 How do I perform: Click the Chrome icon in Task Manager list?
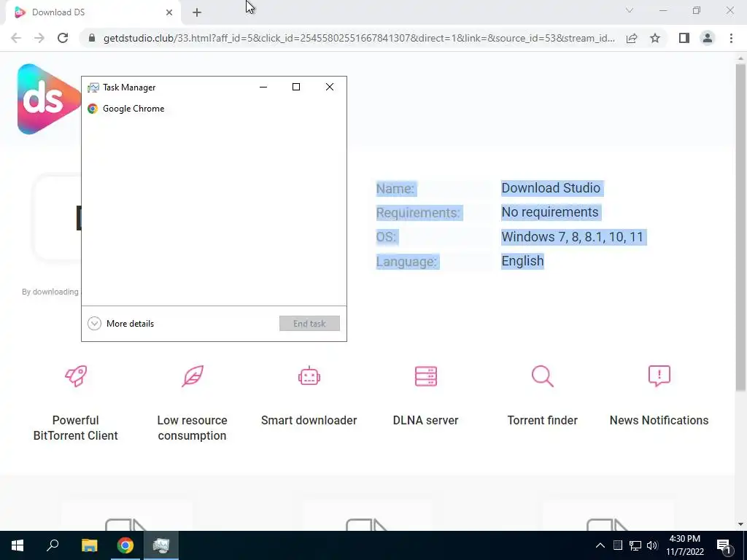pyautogui.click(x=93, y=109)
